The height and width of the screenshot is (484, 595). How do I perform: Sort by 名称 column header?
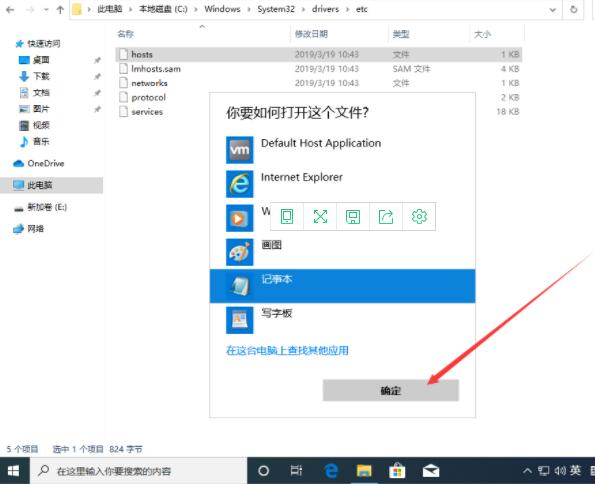click(126, 34)
